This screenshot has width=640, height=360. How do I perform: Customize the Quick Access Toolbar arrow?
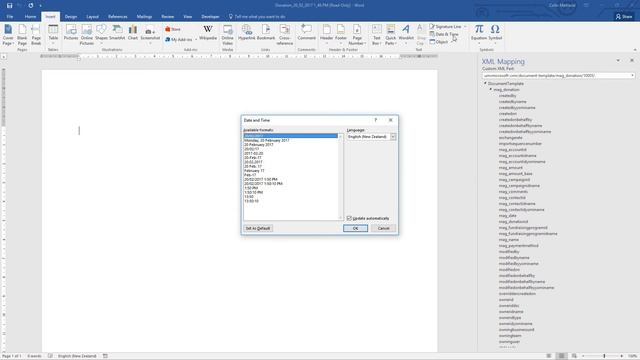click(40, 6)
